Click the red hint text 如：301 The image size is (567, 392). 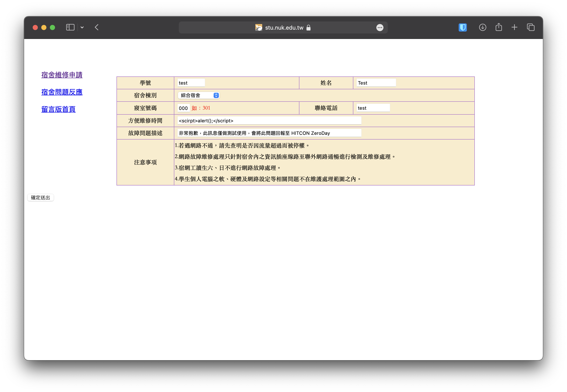pyautogui.click(x=201, y=108)
